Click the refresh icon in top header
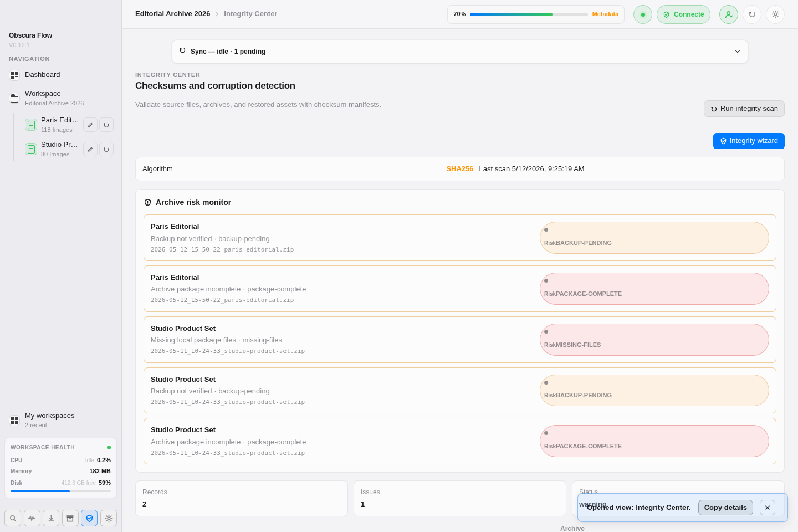The image size is (798, 532). pyautogui.click(x=752, y=14)
